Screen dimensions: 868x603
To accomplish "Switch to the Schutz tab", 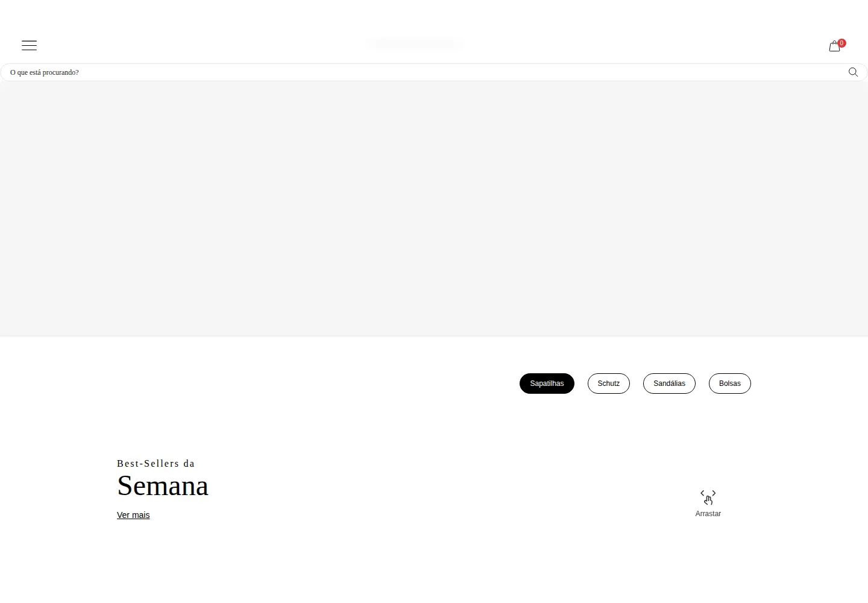I will pos(609,384).
